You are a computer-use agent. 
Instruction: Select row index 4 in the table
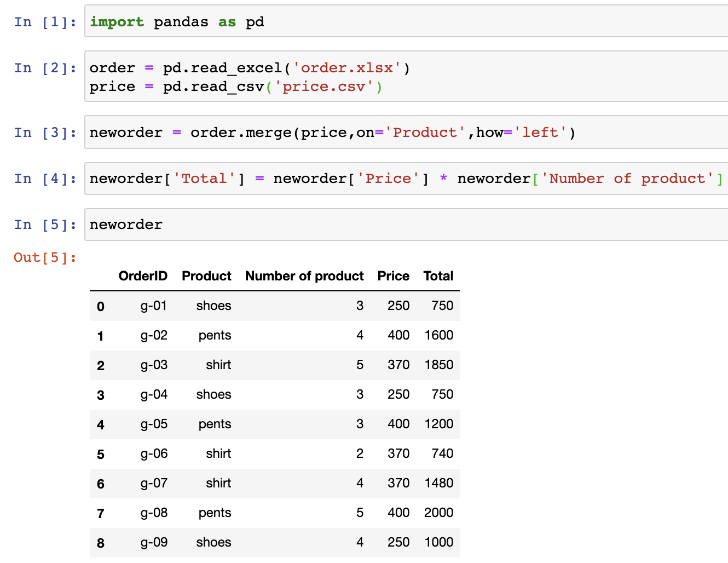tap(101, 424)
